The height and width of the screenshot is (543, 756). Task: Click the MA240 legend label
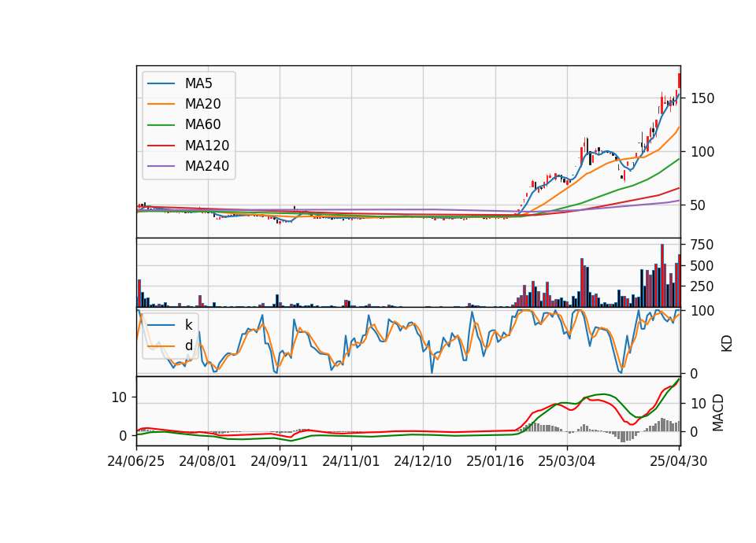pos(207,166)
